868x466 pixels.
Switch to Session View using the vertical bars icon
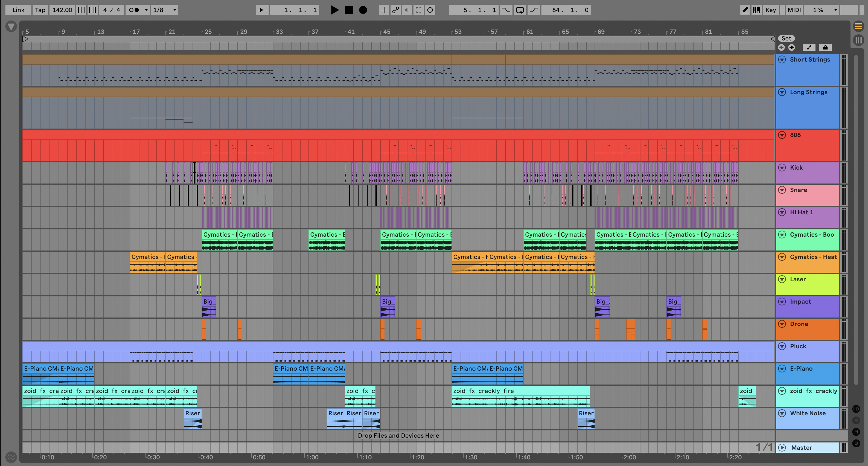859,40
